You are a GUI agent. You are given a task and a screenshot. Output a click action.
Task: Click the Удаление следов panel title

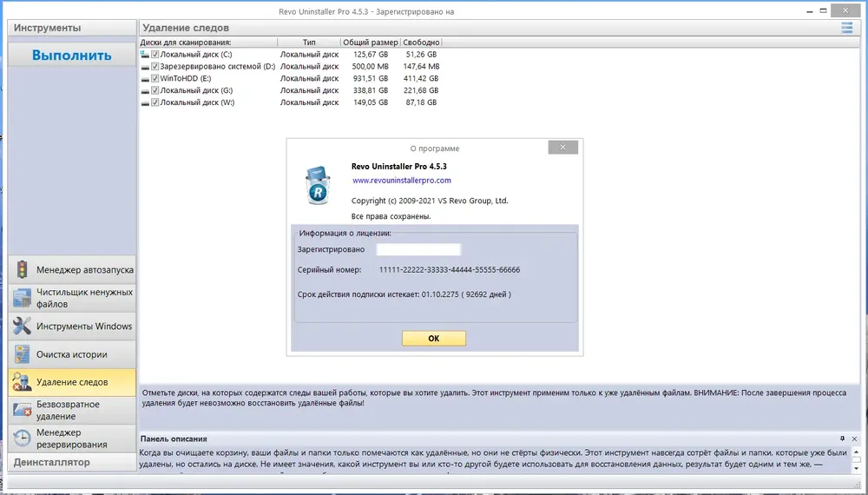[186, 28]
